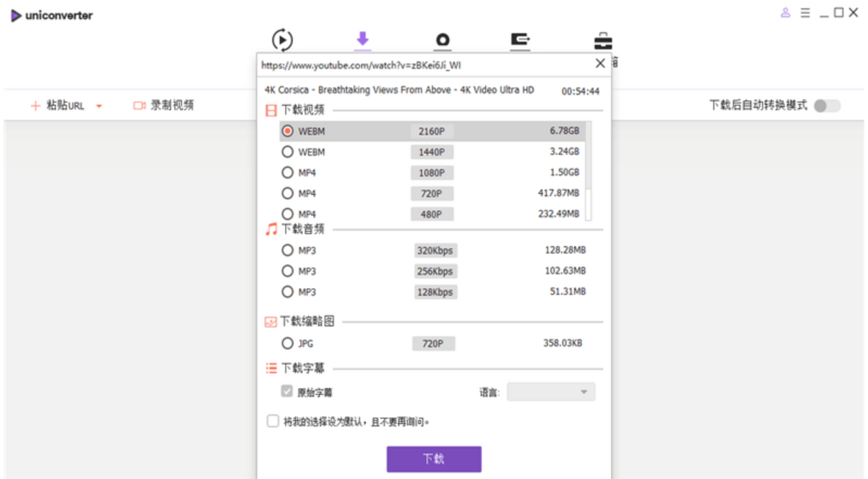Viewport: 868px width, 479px height.
Task: Open the Transfer tab icon
Action: (521, 40)
